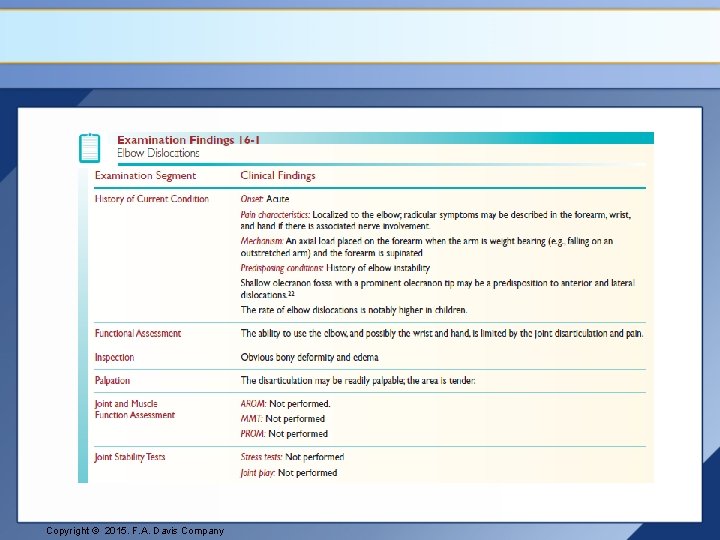This screenshot has height=540, width=720.
Task: Select the 'Functional Assessment' row label
Action: [x=138, y=333]
